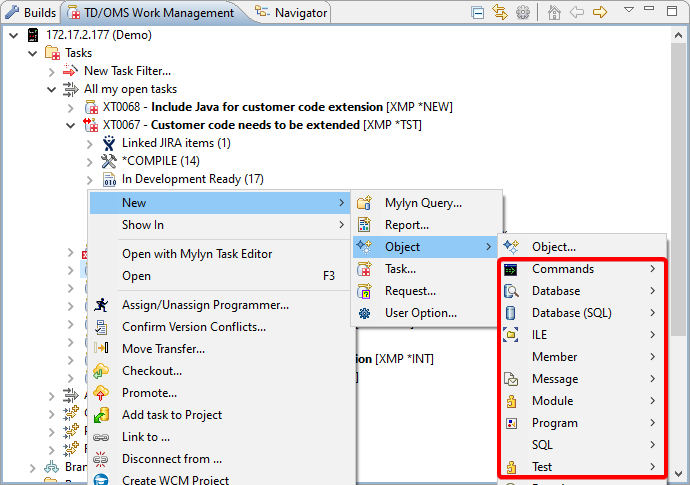The image size is (690, 485).
Task: Click the Home icon in the view toolbar
Action: (x=555, y=13)
